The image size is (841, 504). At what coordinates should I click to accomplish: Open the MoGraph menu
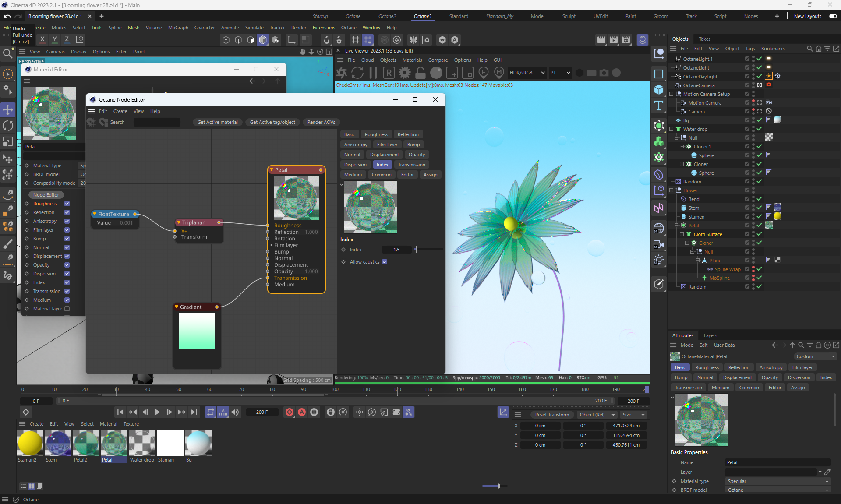point(178,28)
